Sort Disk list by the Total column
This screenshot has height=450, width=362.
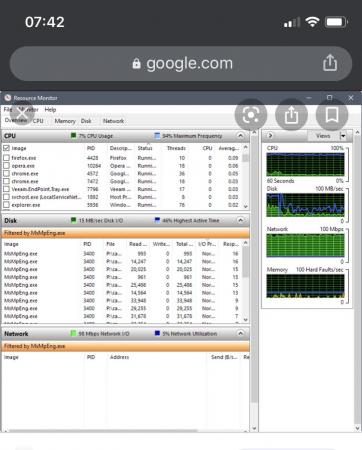pos(184,244)
